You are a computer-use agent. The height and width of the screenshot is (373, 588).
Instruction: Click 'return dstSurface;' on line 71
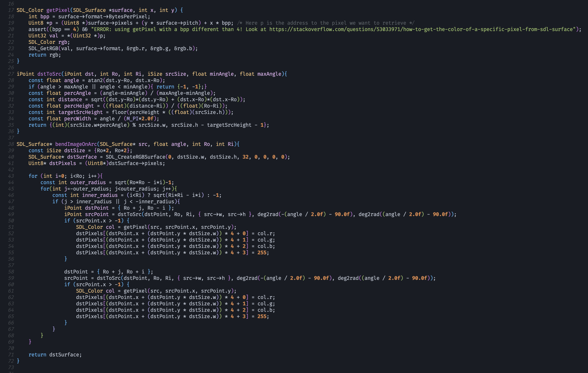[x=55, y=354]
